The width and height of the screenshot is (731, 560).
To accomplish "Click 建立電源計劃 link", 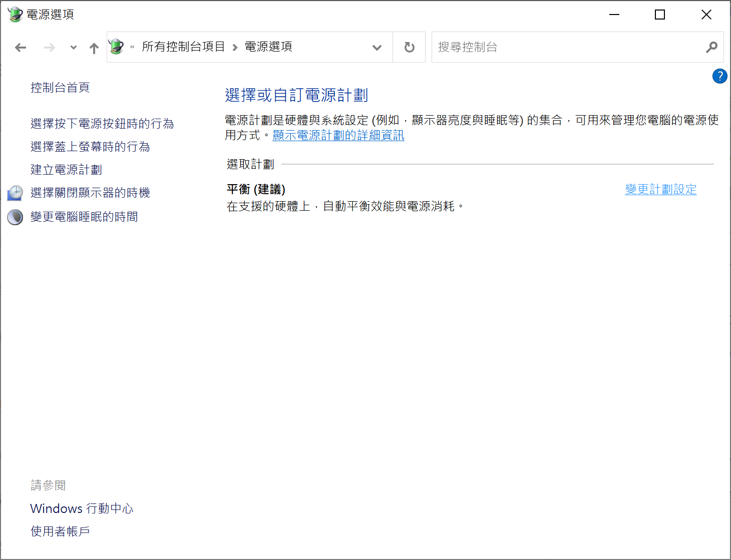I will click(x=66, y=170).
